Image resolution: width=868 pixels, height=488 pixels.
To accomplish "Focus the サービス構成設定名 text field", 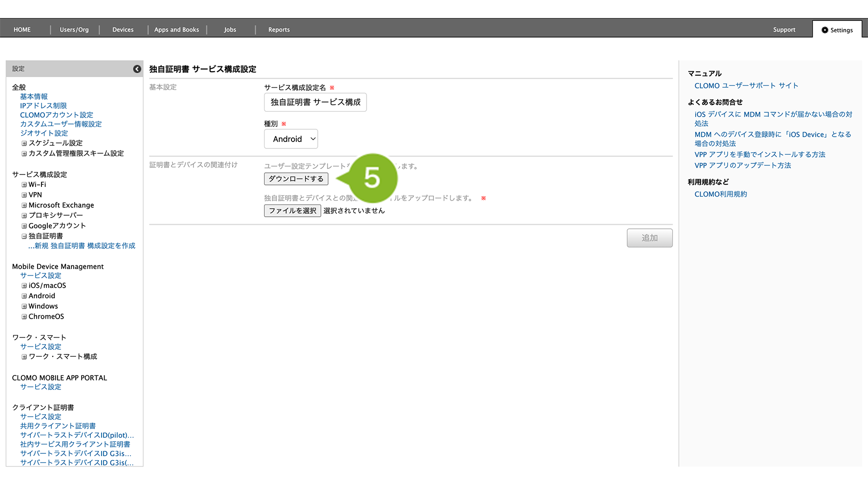I will coord(315,102).
